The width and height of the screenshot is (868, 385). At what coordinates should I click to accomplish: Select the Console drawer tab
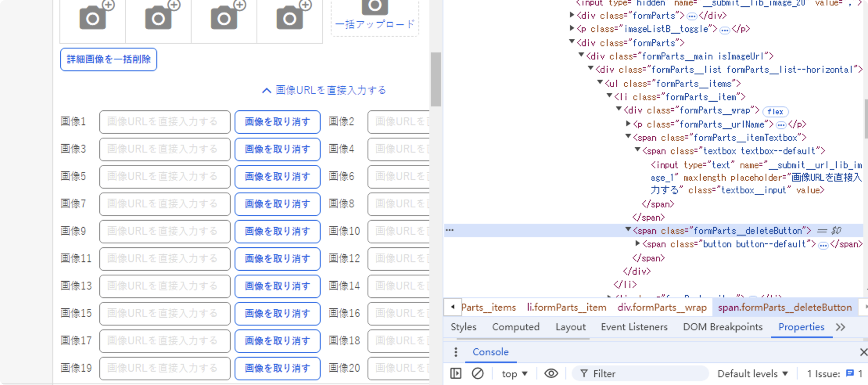click(490, 352)
